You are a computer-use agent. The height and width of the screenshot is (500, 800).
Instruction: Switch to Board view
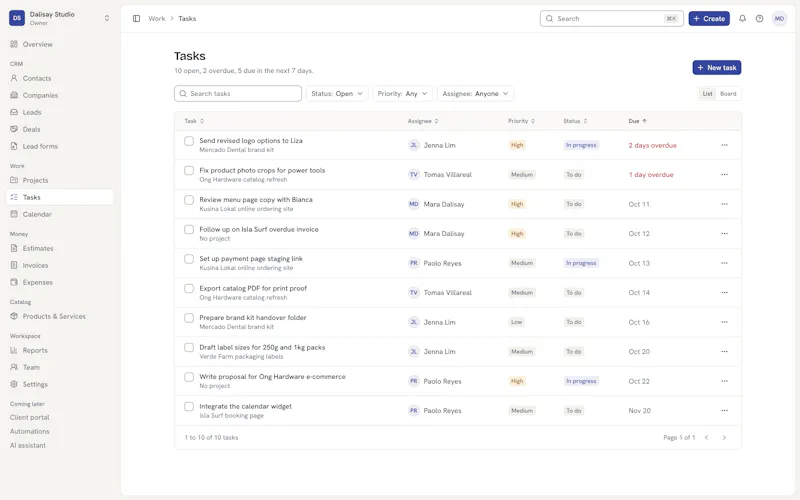coord(728,93)
